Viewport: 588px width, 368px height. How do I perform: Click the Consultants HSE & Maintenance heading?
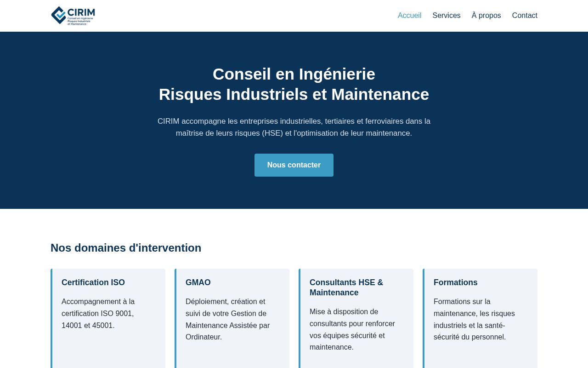(346, 287)
